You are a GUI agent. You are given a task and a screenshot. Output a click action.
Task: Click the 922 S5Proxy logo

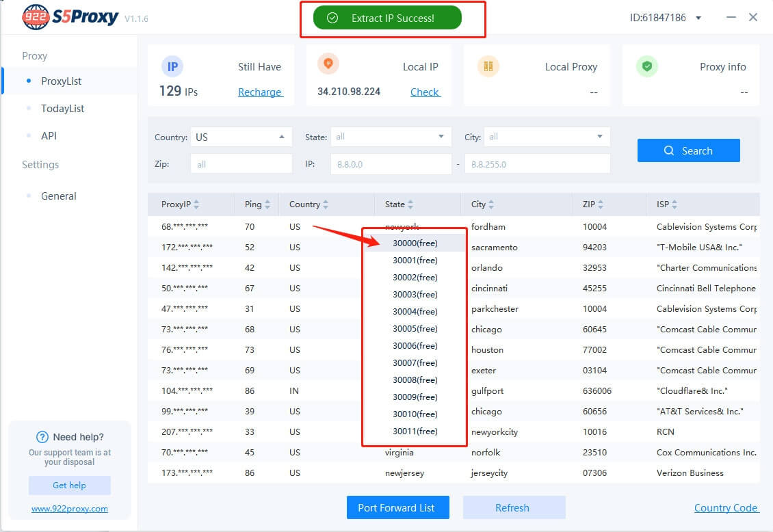pyautogui.click(x=70, y=18)
